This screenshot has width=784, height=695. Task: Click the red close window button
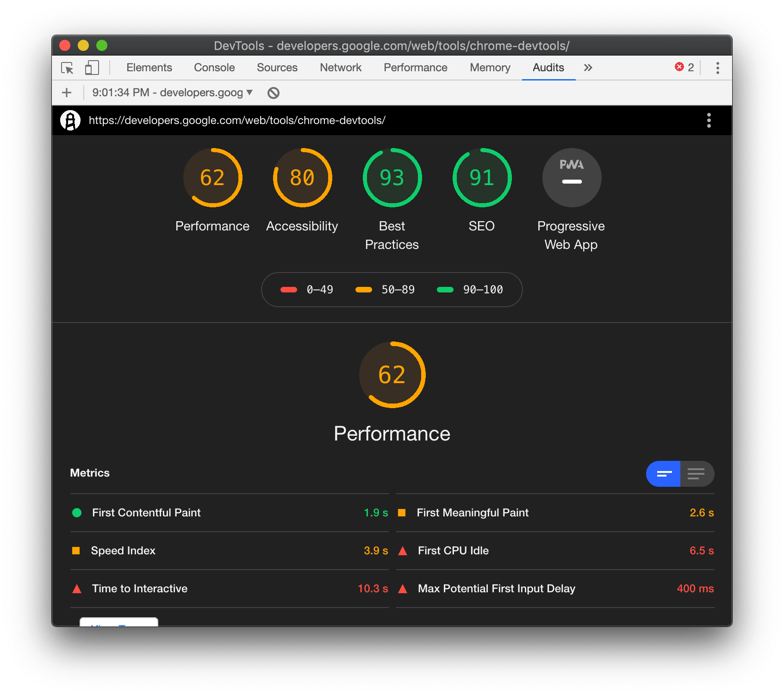click(x=65, y=45)
